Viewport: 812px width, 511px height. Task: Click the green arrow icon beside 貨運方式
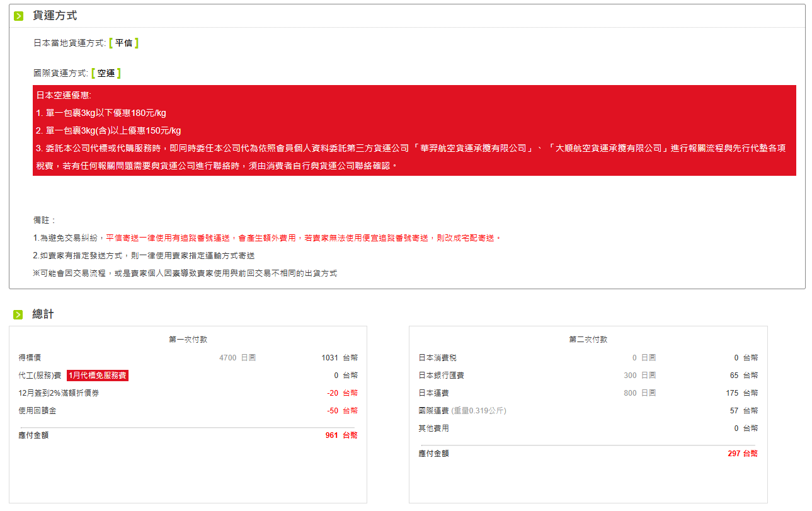point(18,16)
